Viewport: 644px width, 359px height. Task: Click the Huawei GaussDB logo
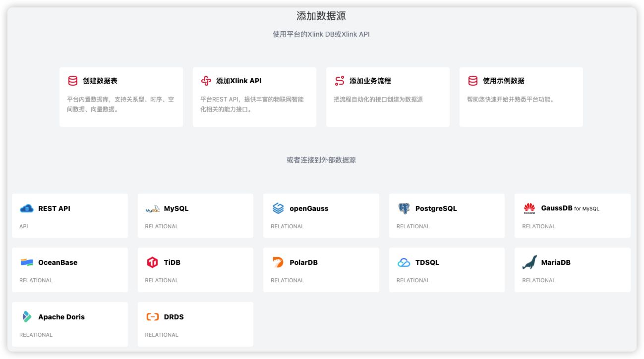click(529, 209)
